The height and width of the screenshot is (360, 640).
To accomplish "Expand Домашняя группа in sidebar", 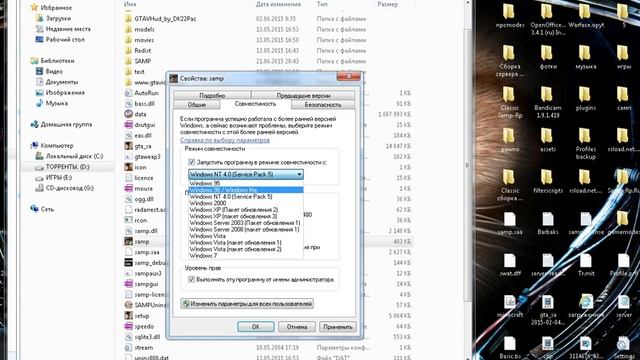I will [x=66, y=124].
